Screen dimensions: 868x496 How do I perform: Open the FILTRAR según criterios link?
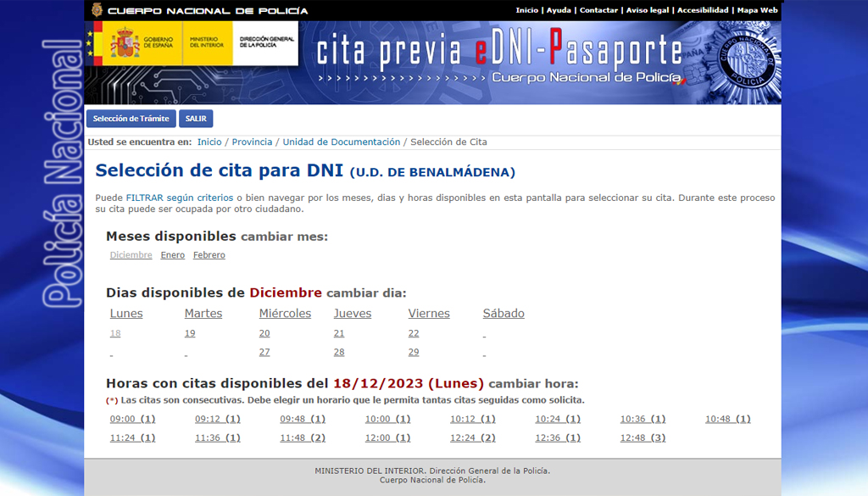180,198
